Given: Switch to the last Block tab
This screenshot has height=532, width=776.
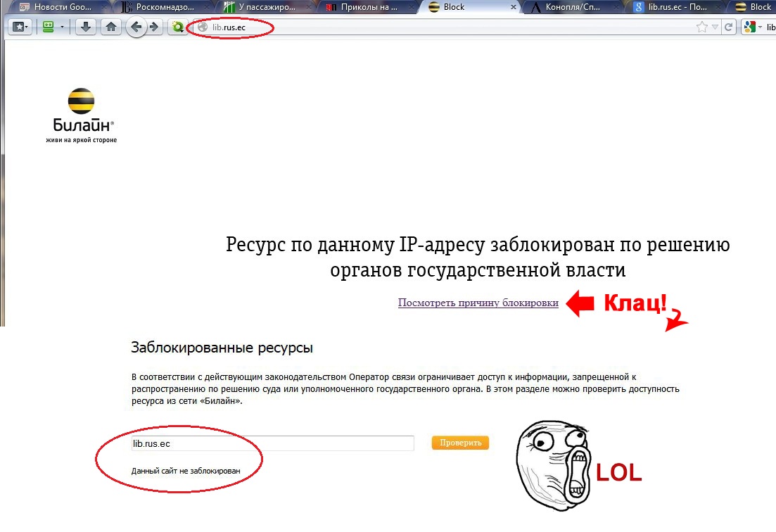Looking at the screenshot, I should pyautogui.click(x=754, y=7).
